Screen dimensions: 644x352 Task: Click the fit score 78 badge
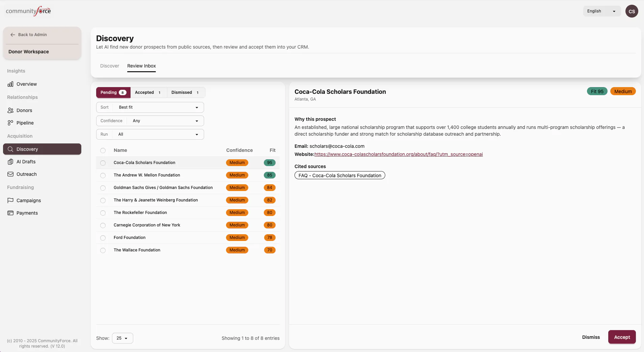click(x=270, y=238)
